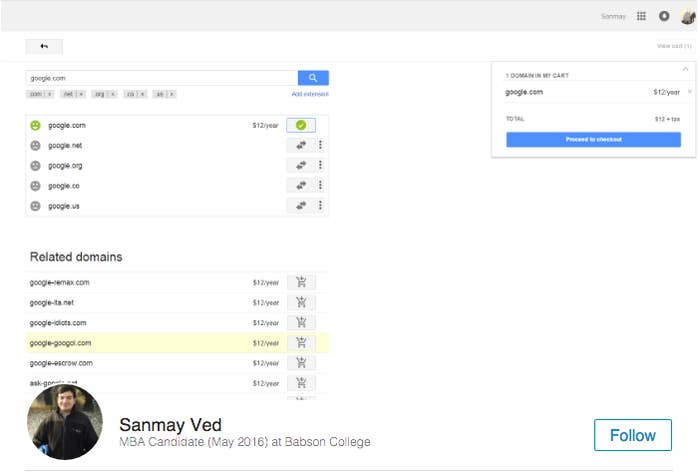This screenshot has height=472, width=700.
Task: Remove the .net extension filter chip
Action: [81, 94]
